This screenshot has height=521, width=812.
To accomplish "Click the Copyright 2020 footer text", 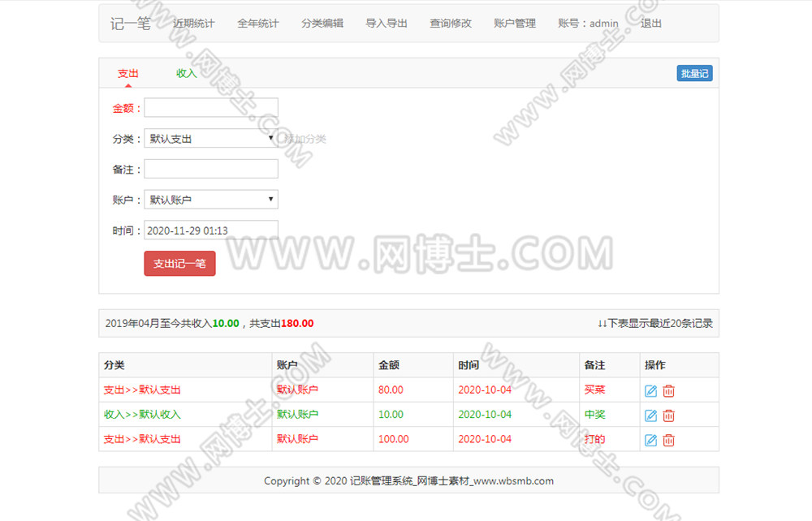I will pyautogui.click(x=408, y=480).
